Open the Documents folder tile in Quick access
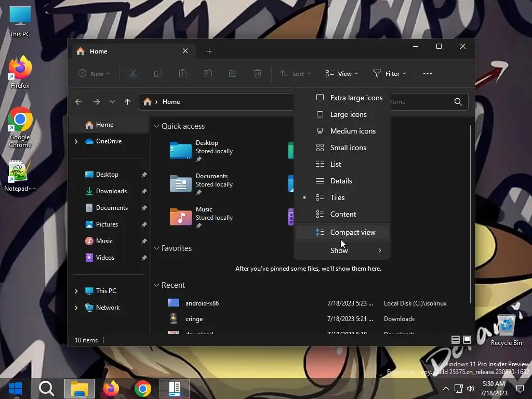This screenshot has height=399, width=532. [x=202, y=184]
